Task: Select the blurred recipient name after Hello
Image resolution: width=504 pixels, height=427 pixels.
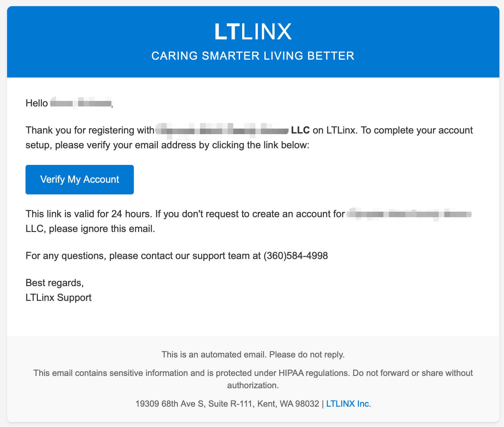Action: pyautogui.click(x=81, y=103)
